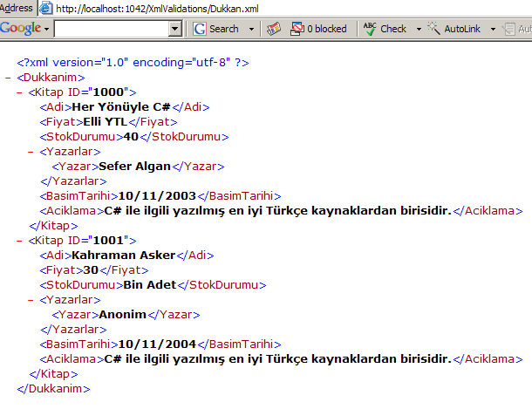Viewport: 532px width, 409px height.
Task: Click the AutoFill button at the toolbar edge
Action: point(521,29)
